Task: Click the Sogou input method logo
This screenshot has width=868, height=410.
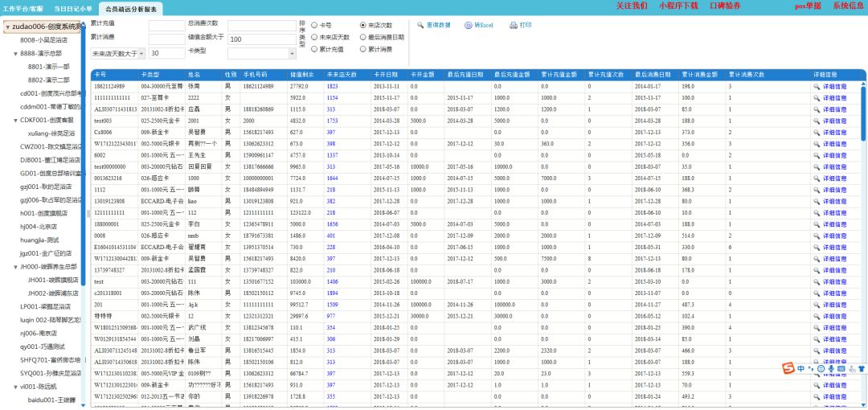Action: pos(788,368)
